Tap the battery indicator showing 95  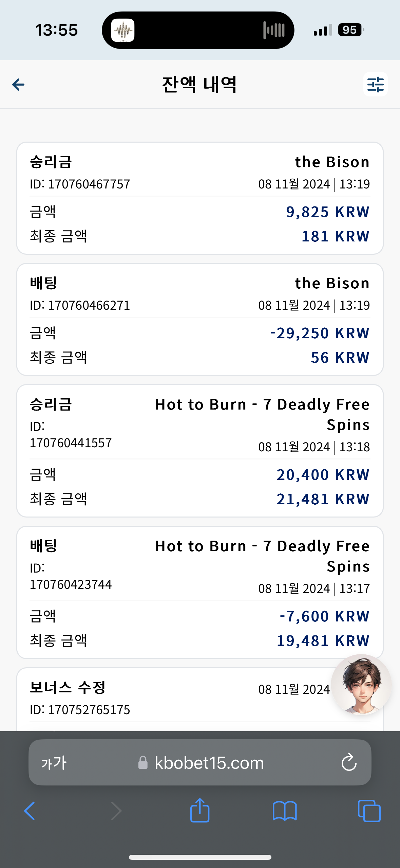point(350,30)
